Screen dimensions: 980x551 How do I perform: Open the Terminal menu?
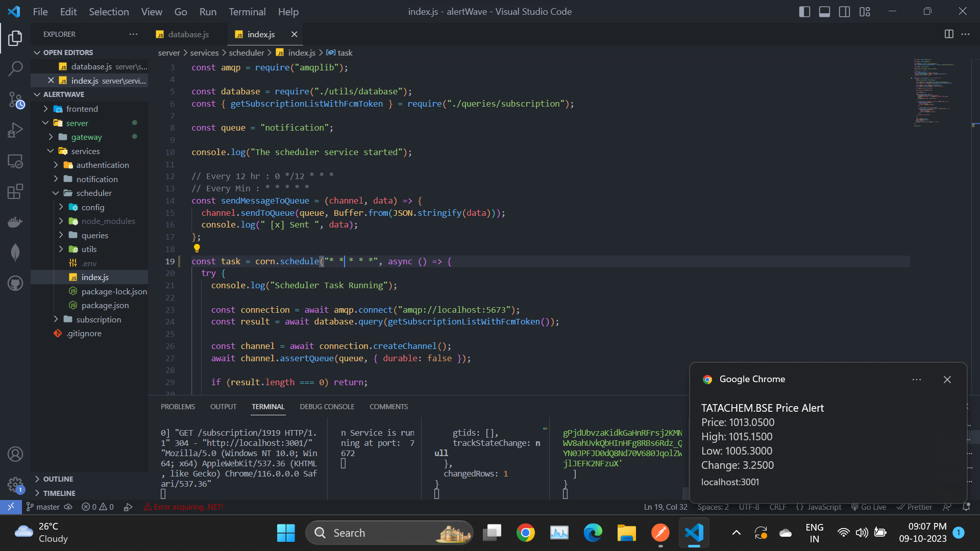(x=247, y=12)
